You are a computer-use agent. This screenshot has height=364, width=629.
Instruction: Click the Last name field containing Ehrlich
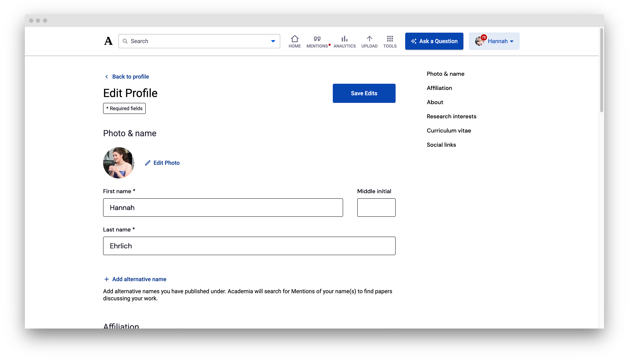tap(249, 246)
